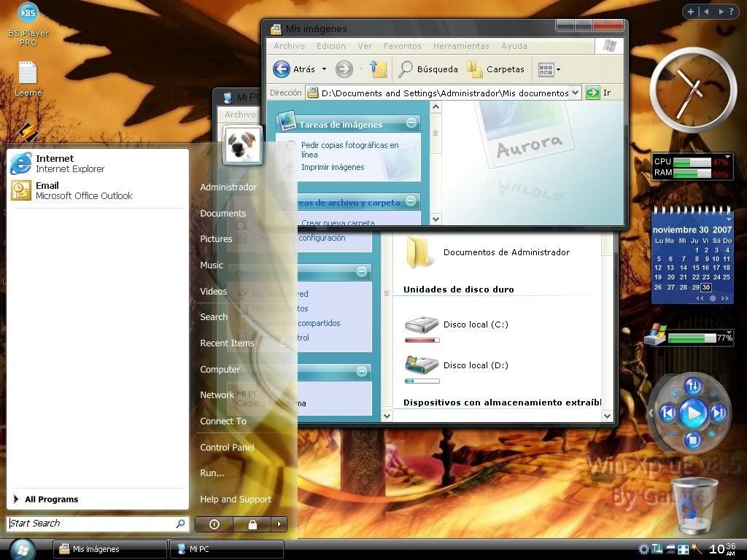Collapse the Tareas de imágenes panel

[411, 122]
